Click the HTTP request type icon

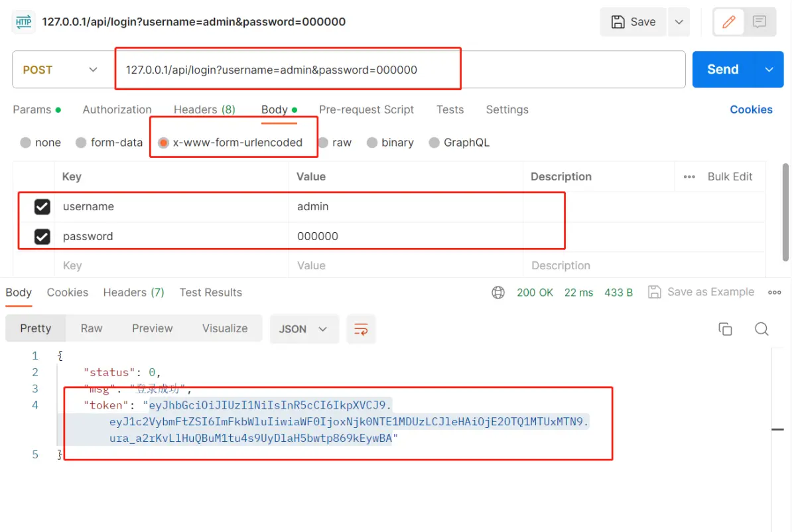tap(23, 22)
